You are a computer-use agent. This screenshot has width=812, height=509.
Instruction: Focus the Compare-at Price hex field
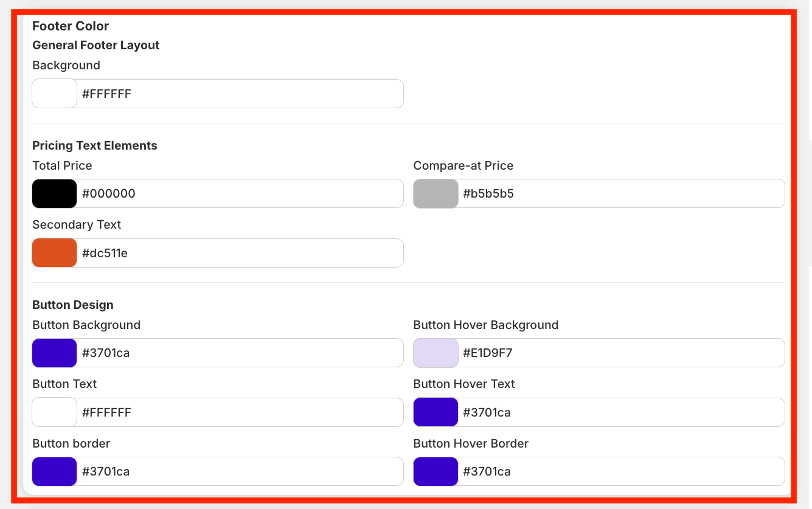(620, 193)
